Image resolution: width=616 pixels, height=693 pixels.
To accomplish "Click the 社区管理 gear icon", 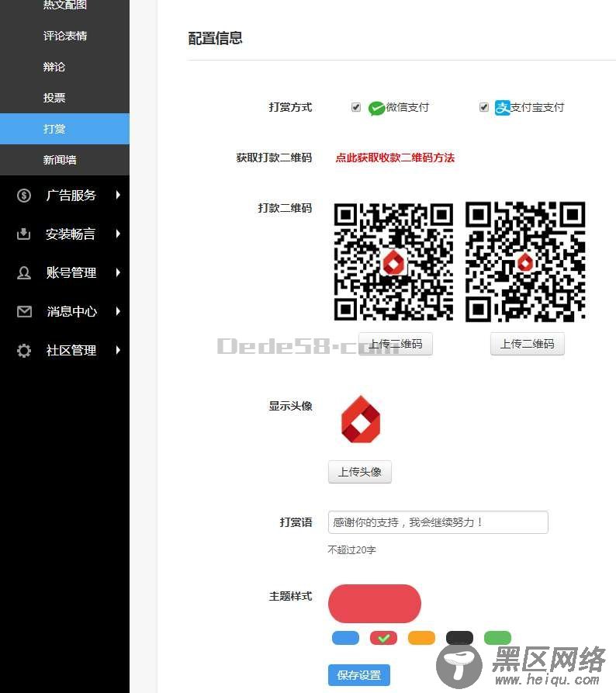I will 24,351.
